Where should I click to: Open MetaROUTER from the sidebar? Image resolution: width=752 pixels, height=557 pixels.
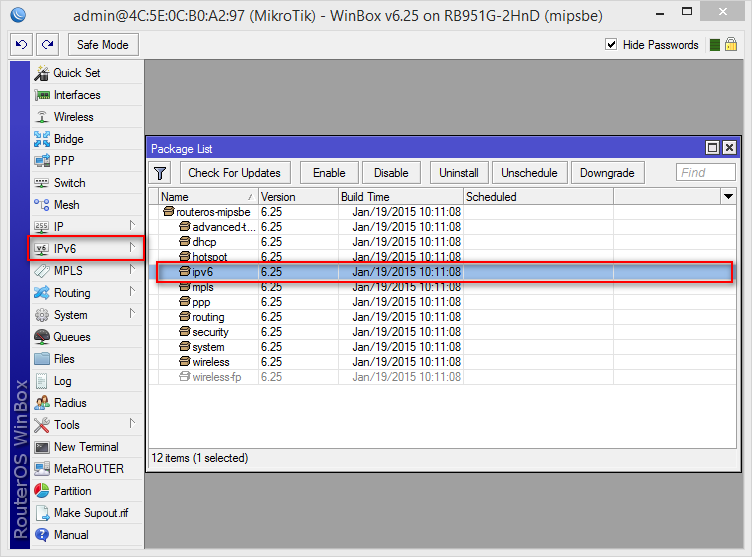[88, 469]
